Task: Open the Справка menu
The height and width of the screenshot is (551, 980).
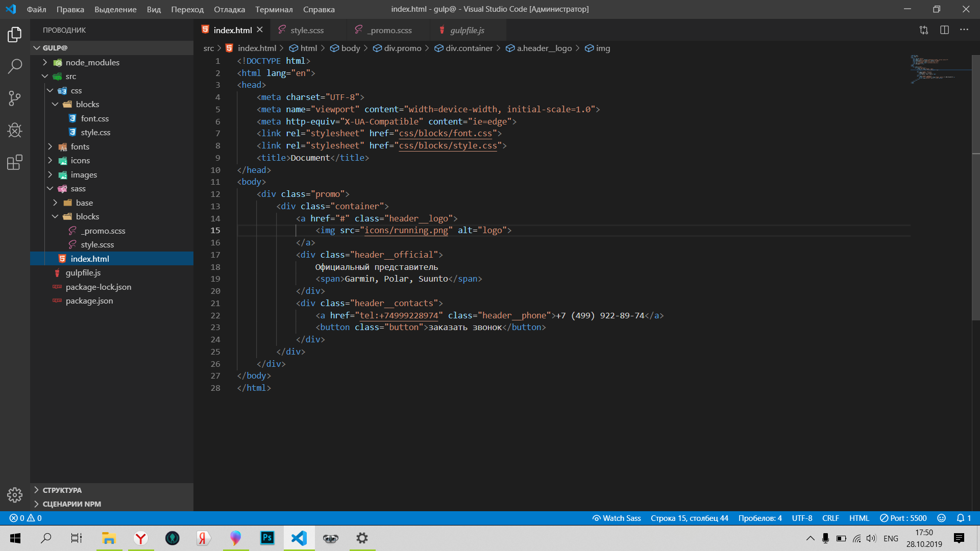Action: coord(319,9)
